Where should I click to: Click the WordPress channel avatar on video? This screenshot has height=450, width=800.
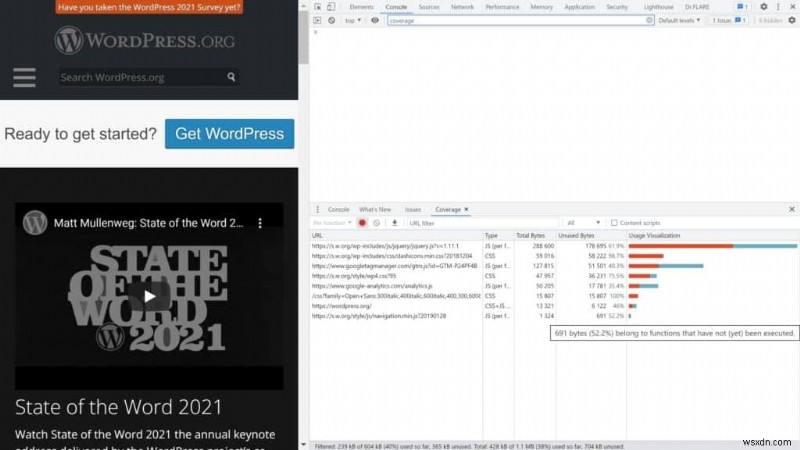[x=35, y=223]
